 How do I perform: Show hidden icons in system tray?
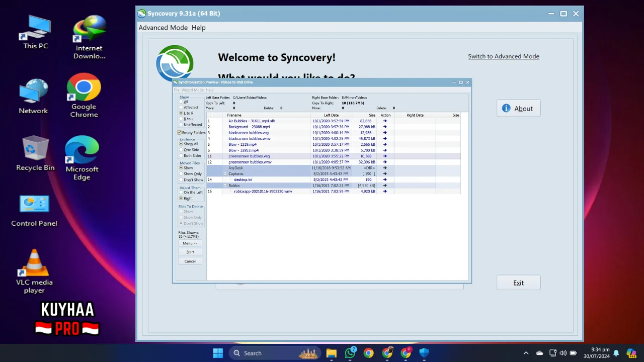pyautogui.click(x=526, y=353)
